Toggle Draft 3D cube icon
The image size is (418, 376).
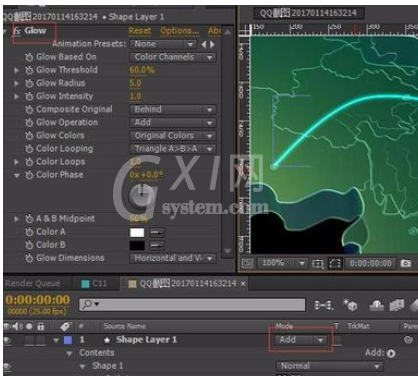tap(351, 305)
